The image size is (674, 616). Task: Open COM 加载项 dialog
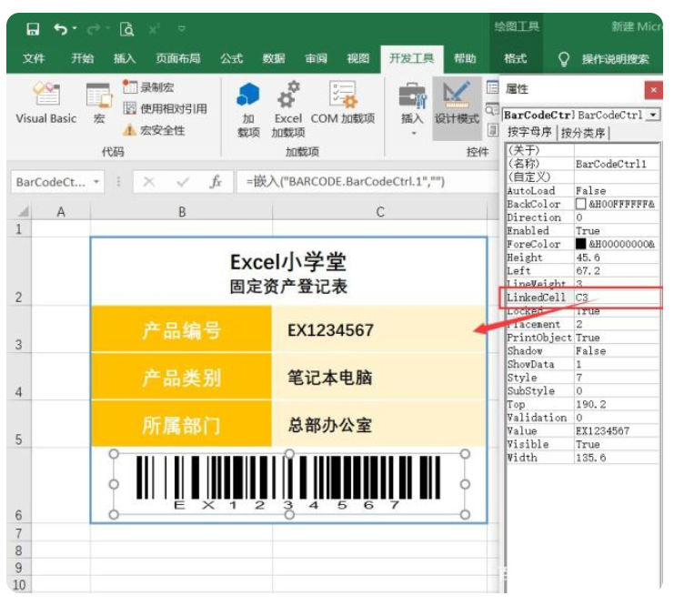pos(343,104)
